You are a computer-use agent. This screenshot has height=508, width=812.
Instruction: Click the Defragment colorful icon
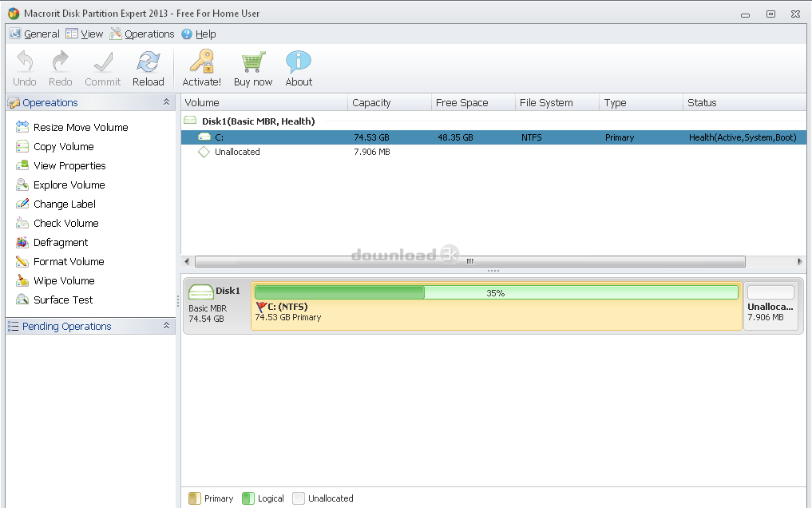(x=22, y=242)
